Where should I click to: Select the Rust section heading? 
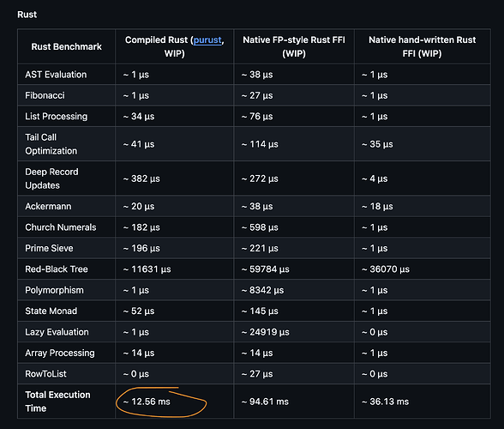tap(27, 15)
